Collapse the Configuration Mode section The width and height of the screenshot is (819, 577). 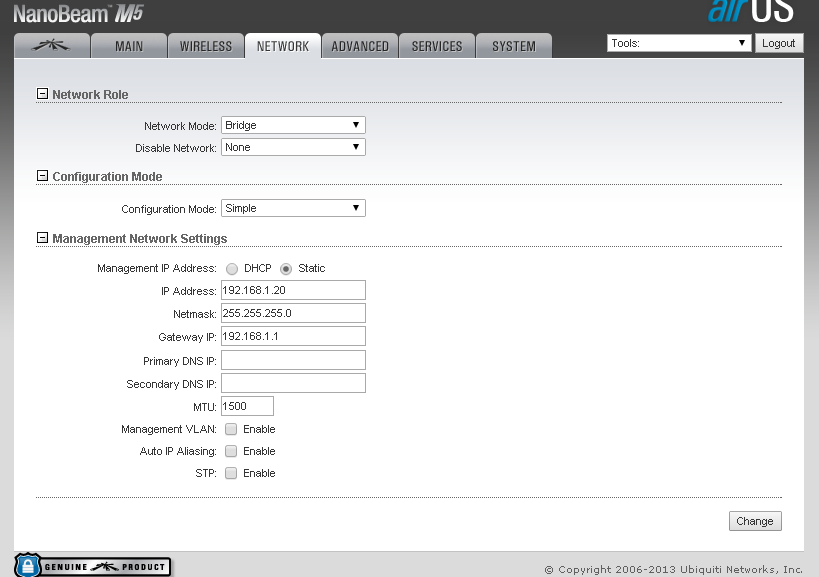click(x=42, y=175)
